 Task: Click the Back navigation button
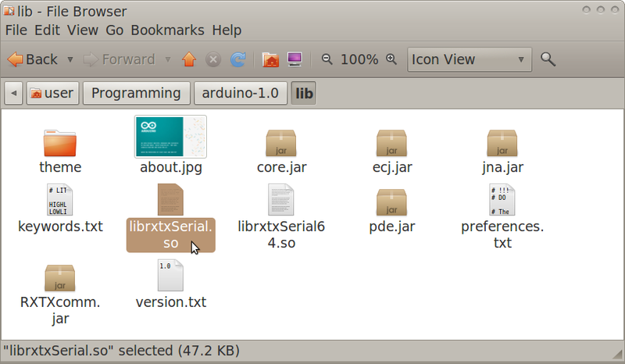tap(33, 60)
